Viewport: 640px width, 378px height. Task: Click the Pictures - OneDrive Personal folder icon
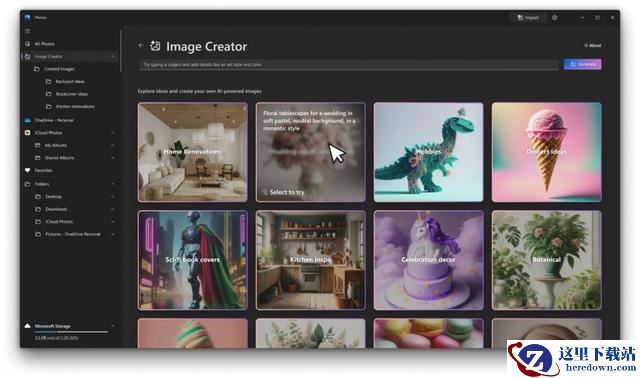[38, 234]
